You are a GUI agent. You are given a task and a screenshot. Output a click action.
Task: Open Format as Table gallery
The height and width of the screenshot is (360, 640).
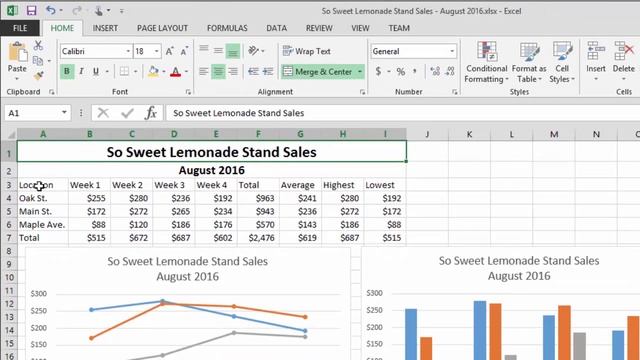(x=529, y=62)
